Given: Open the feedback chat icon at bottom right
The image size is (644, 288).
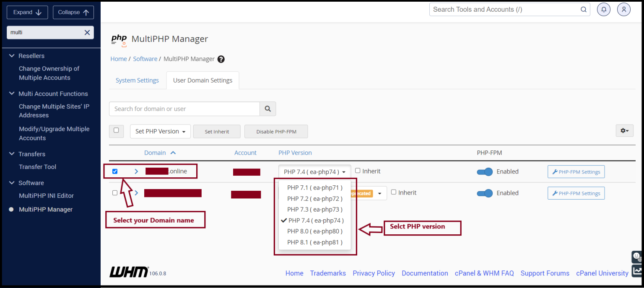Looking at the screenshot, I should click(637, 257).
